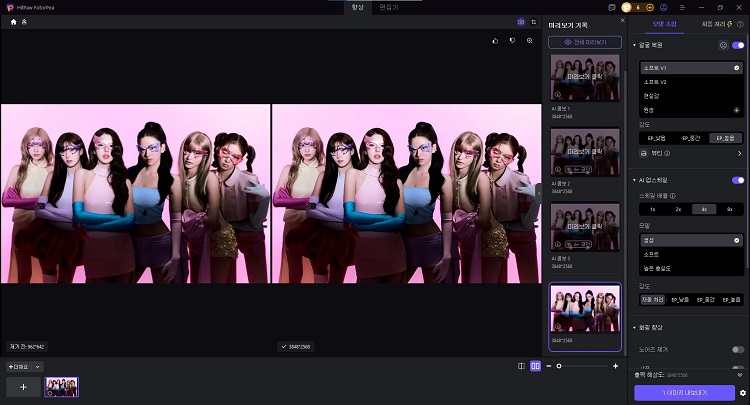
Task: Open the help question mark icon
Action: click(x=740, y=24)
